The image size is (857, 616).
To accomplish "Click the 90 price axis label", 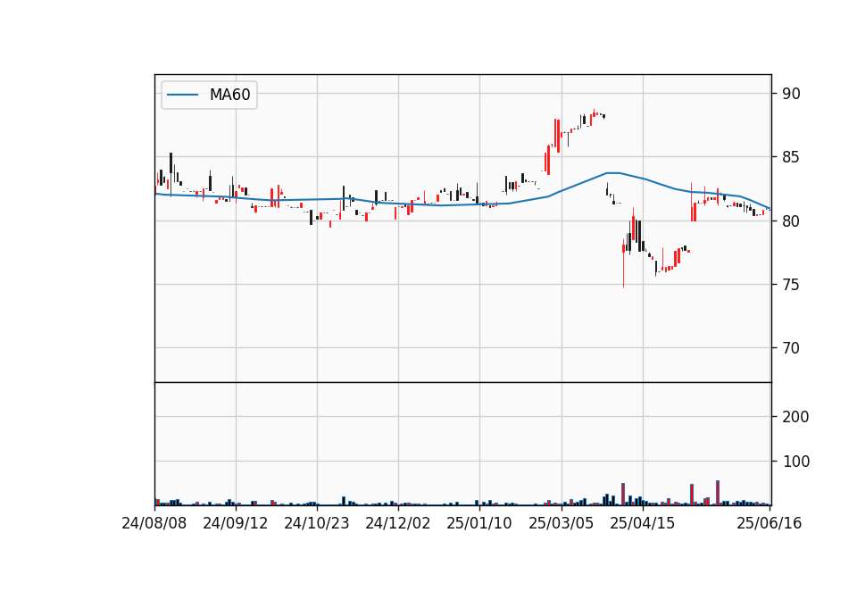I will (x=791, y=94).
